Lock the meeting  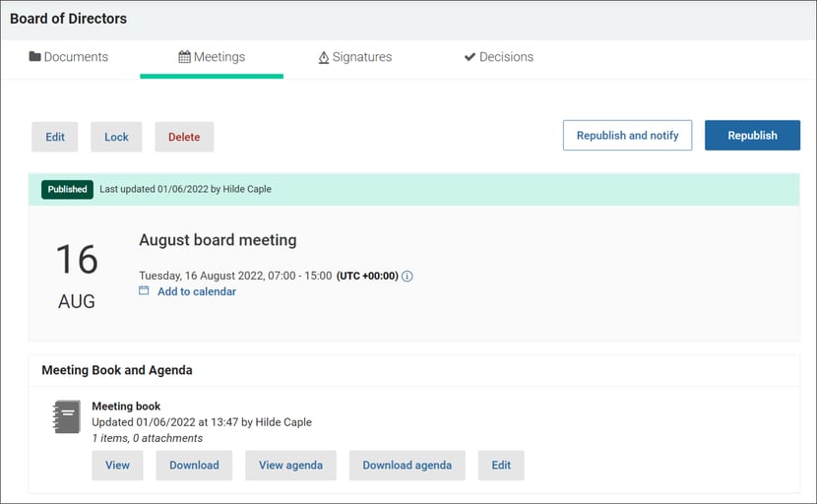[116, 137]
